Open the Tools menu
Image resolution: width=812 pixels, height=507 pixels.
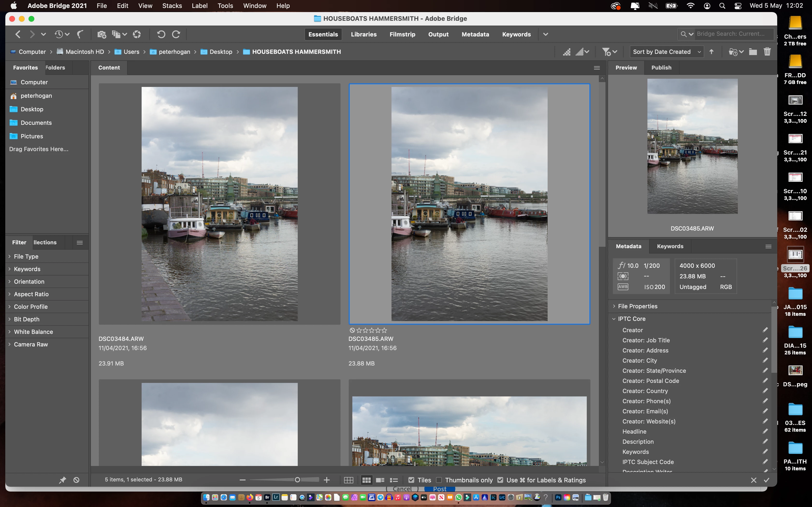click(225, 6)
